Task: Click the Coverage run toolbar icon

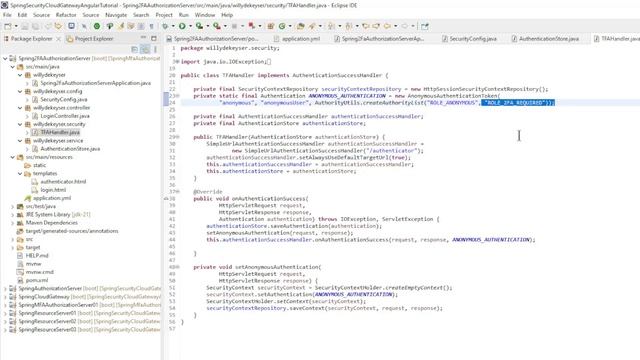Action: pyautogui.click(x=199, y=26)
